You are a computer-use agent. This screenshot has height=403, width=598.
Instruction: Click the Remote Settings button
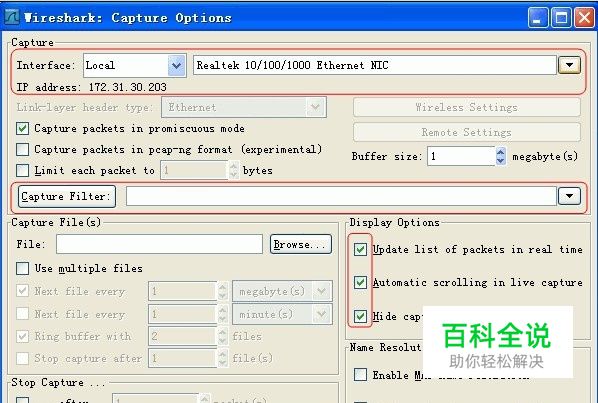click(x=467, y=133)
